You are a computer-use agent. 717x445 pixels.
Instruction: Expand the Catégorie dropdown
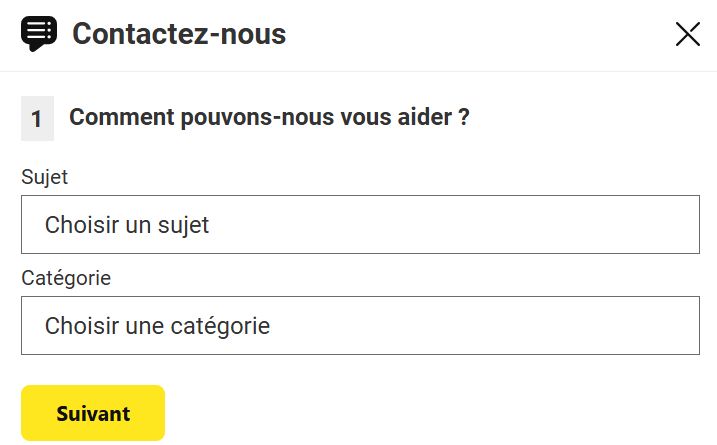[360, 326]
